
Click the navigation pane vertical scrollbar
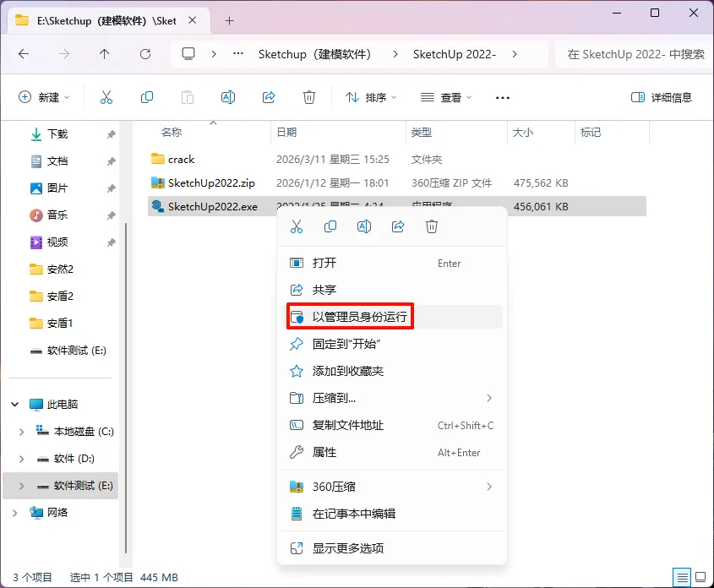[126, 388]
